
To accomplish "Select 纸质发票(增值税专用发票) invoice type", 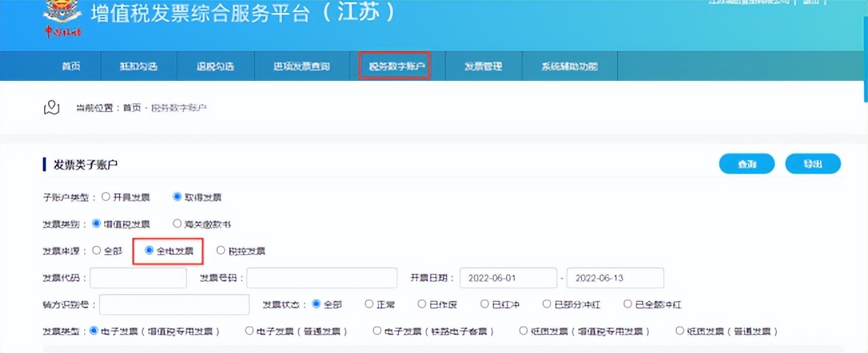I will pos(523,331).
